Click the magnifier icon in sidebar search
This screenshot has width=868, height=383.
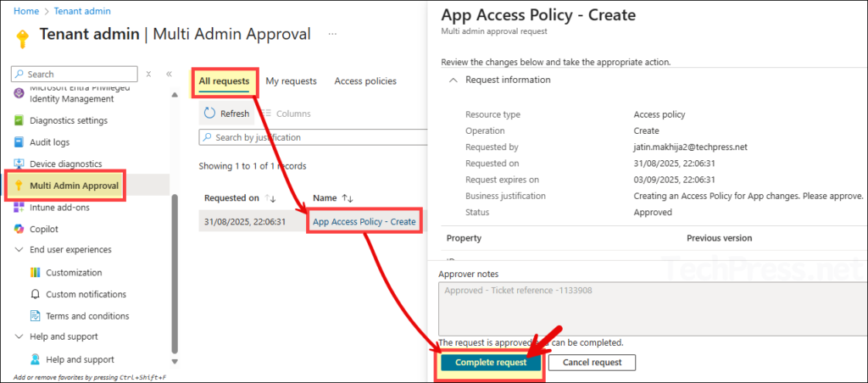pyautogui.click(x=19, y=75)
